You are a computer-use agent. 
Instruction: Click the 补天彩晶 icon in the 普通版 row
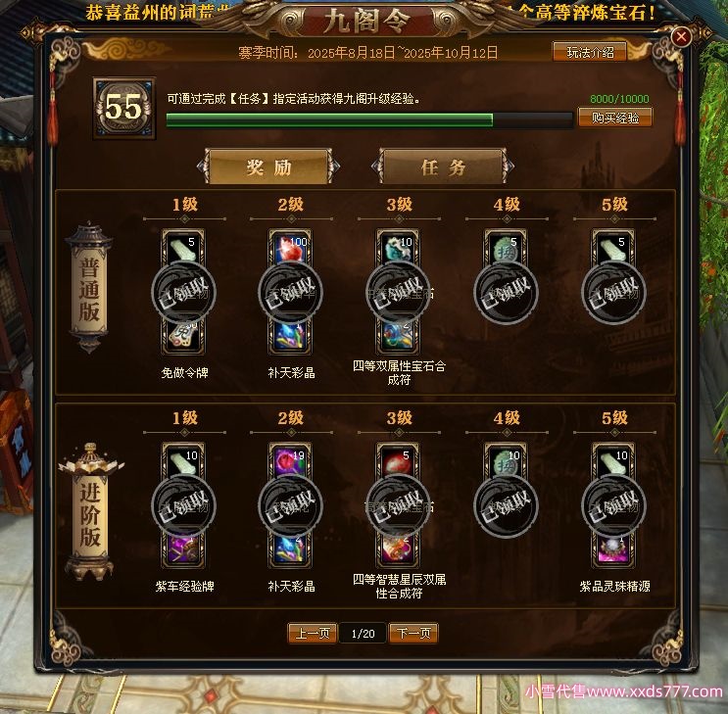291,337
